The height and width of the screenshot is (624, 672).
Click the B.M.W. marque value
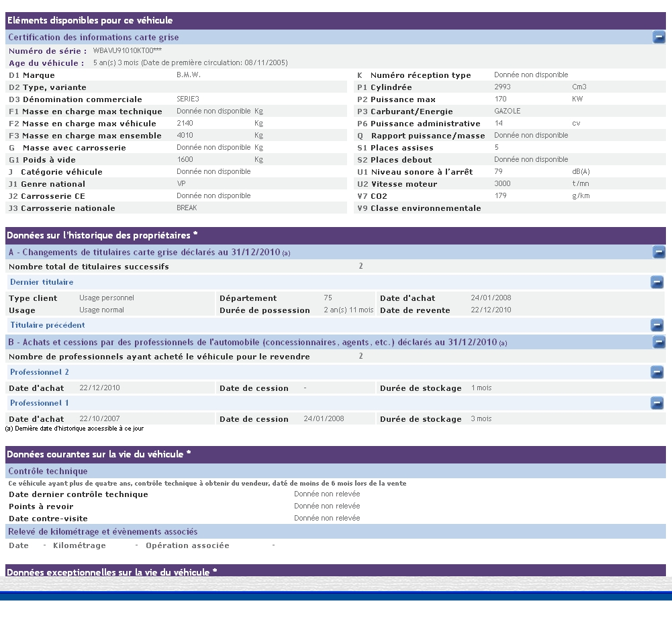(189, 75)
